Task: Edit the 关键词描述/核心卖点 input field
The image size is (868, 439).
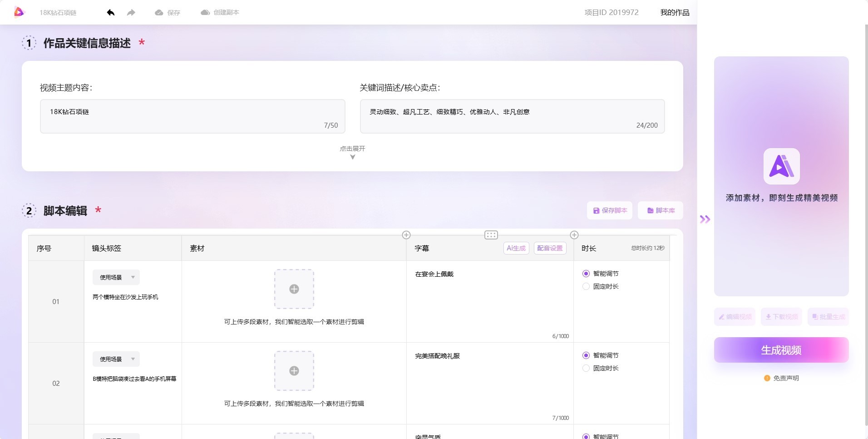Action: 513,116
